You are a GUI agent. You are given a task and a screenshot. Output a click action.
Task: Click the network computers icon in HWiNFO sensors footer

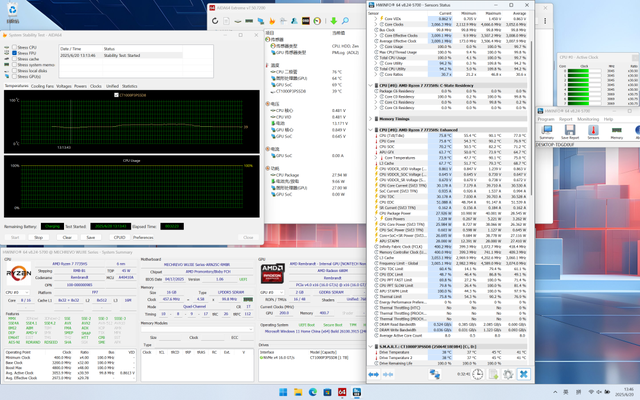435,374
